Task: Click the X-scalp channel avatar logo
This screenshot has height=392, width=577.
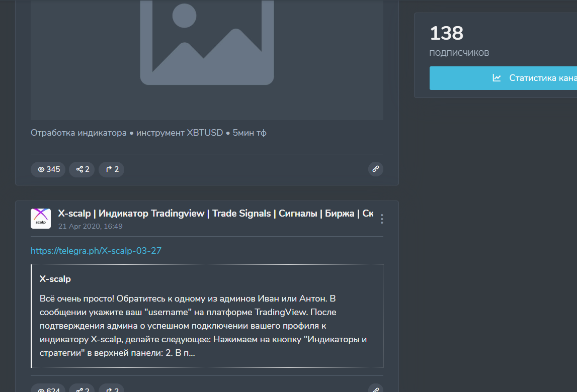Action: coord(41,218)
